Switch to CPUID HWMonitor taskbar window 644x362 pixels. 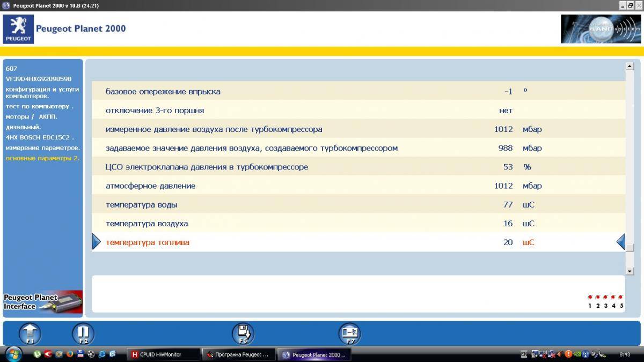(x=163, y=354)
